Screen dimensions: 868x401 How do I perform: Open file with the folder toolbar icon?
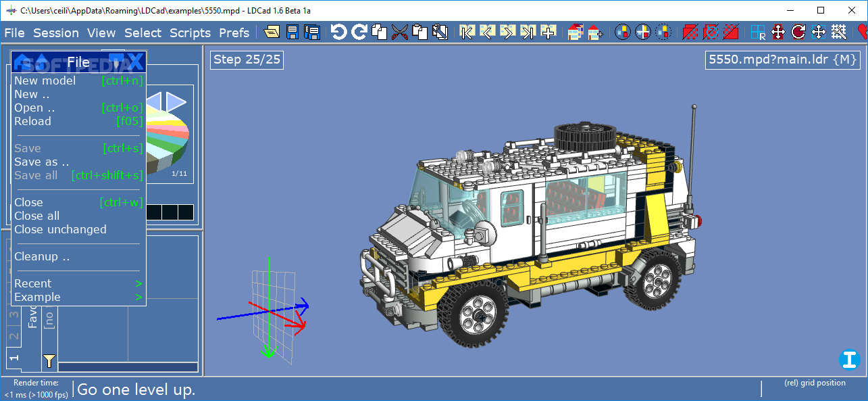pyautogui.click(x=272, y=32)
